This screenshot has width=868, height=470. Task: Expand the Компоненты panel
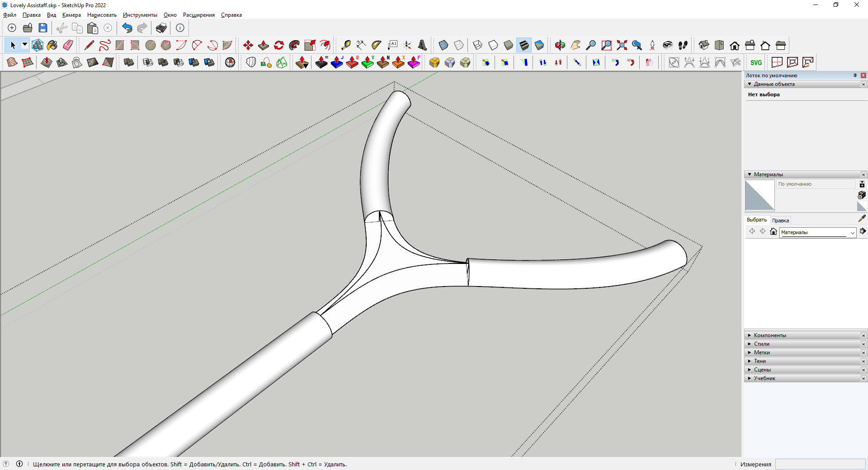click(770, 335)
